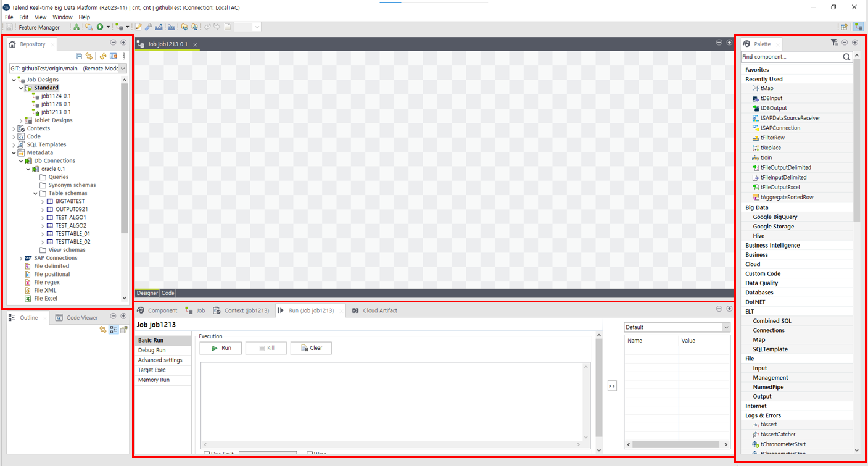Click the magnifier icon in the Find component field
868x466 pixels.
coord(847,57)
